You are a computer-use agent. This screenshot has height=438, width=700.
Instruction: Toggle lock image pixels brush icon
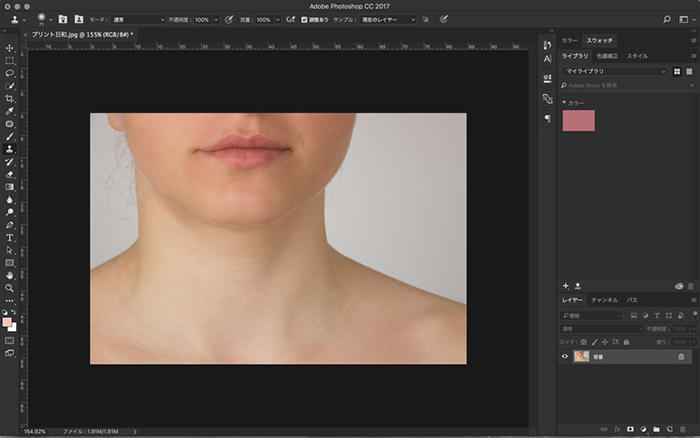(594, 342)
